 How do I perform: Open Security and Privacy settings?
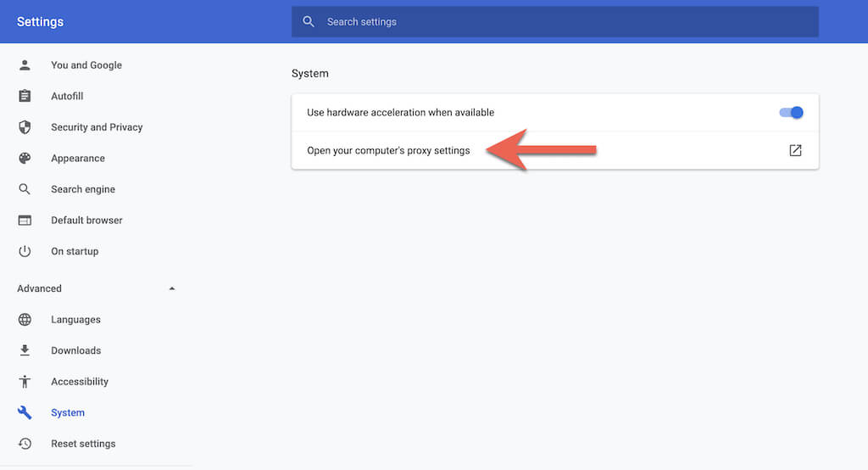pos(97,127)
